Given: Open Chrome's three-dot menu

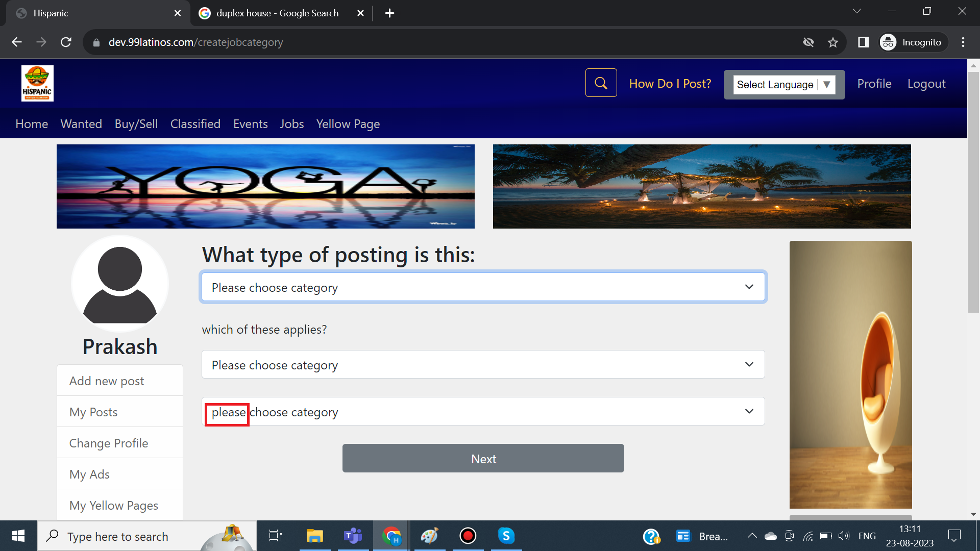Looking at the screenshot, I should (963, 42).
